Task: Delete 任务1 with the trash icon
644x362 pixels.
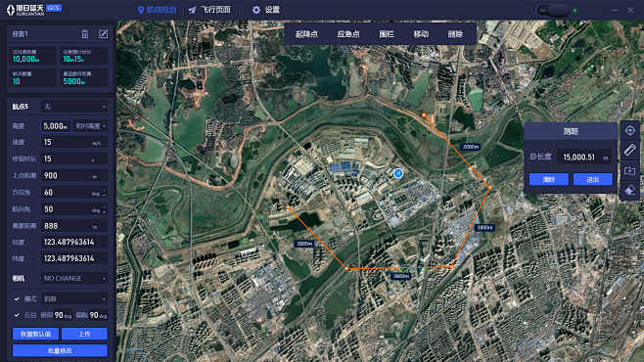Action: (x=84, y=33)
